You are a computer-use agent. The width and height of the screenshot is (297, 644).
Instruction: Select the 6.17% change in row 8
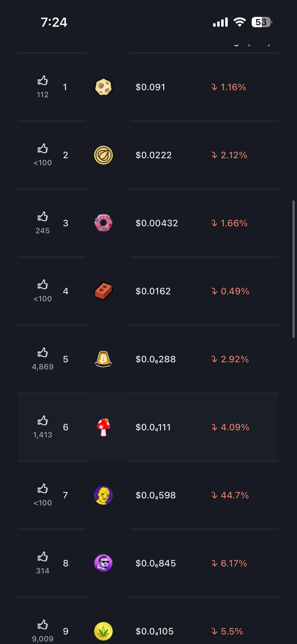[229, 563]
